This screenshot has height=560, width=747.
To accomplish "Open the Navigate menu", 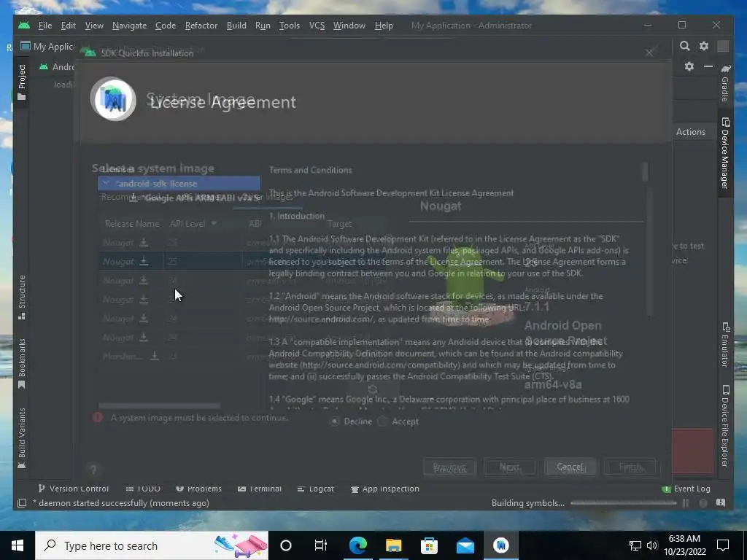I will tap(130, 26).
